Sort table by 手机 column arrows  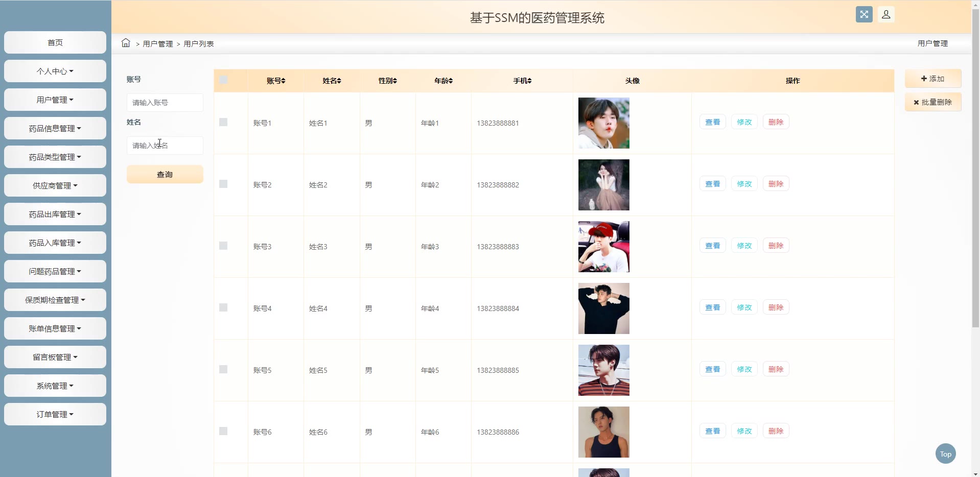[530, 81]
